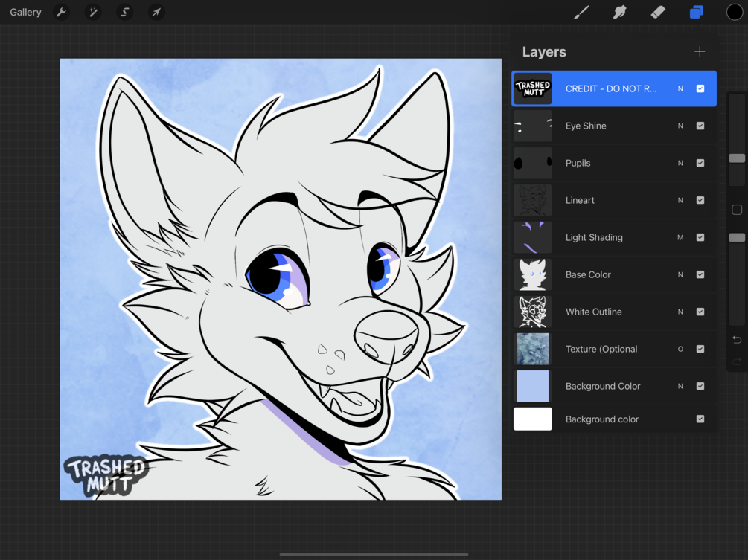This screenshot has height=560, width=748.
Task: Hide the Eye Shine layer
Action: tap(700, 126)
